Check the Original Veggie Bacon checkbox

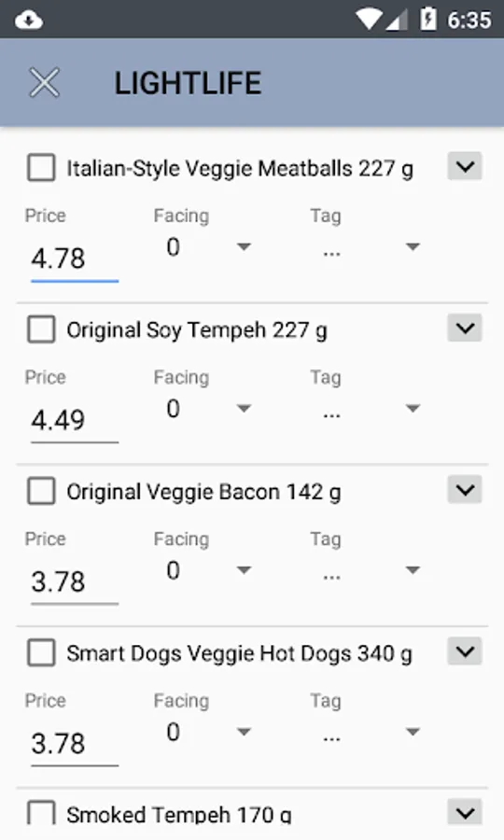pyautogui.click(x=41, y=491)
